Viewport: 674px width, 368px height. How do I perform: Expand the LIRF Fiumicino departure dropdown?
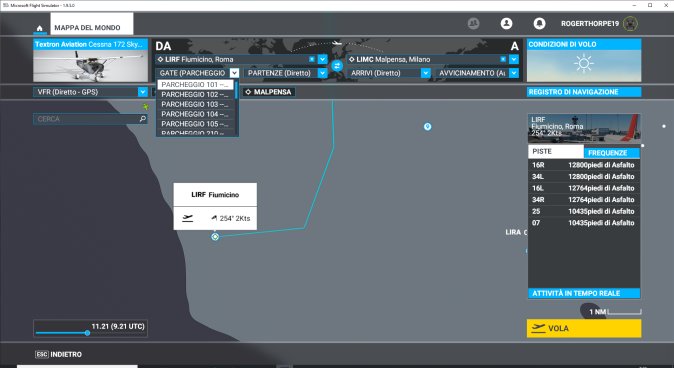pos(322,59)
